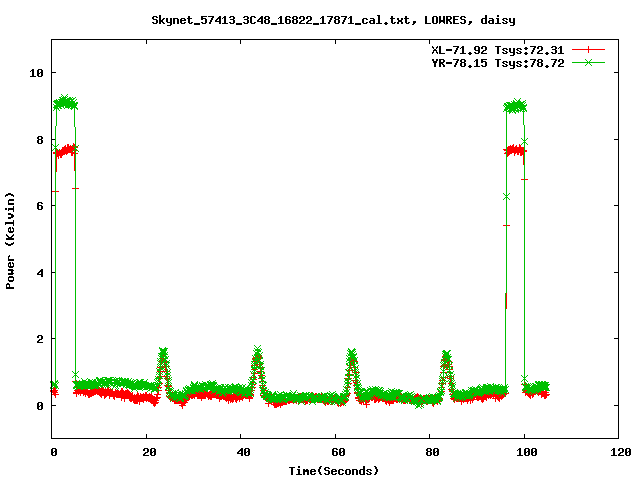Click the green legend line sample
The height and width of the screenshot is (480, 640).
pyautogui.click(x=588, y=62)
